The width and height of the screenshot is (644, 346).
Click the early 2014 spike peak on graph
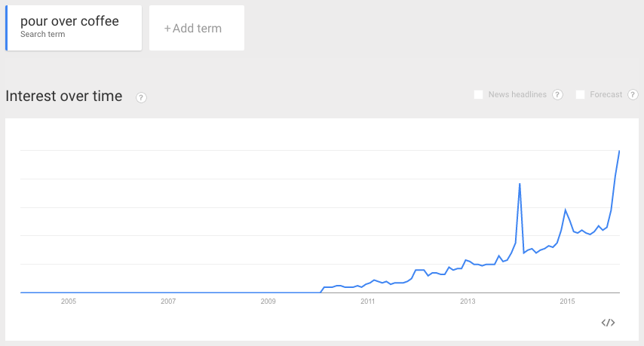tap(520, 184)
